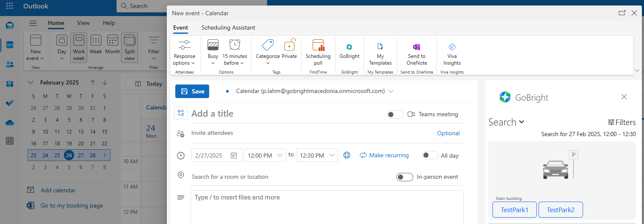The image size is (644, 224).
Task: Click the time zone globe icon
Action: (x=347, y=155)
